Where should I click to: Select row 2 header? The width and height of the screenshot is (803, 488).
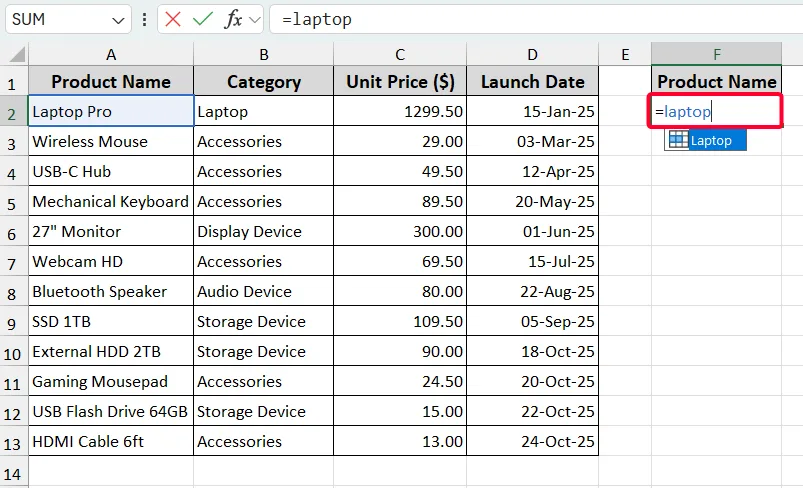(12, 113)
